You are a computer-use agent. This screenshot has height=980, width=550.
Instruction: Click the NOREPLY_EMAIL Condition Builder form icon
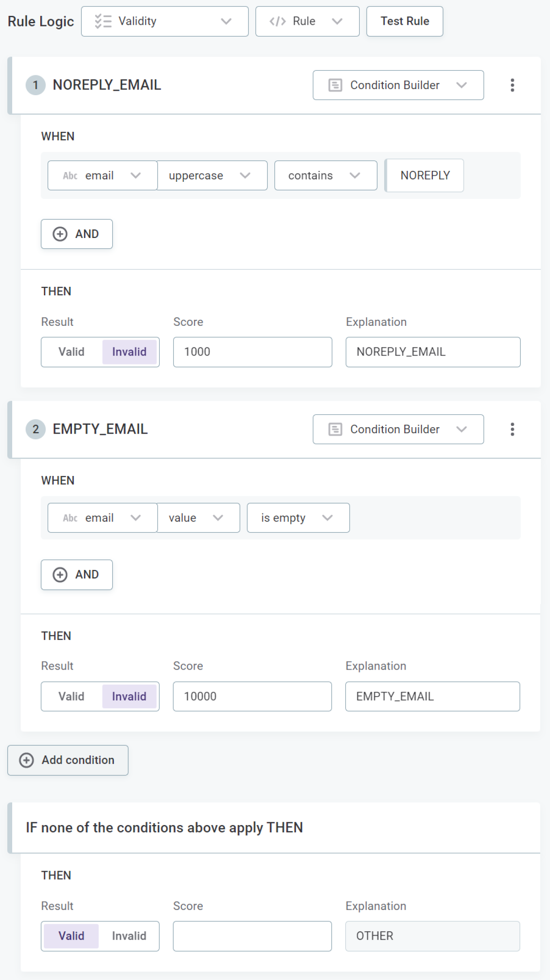click(x=335, y=85)
